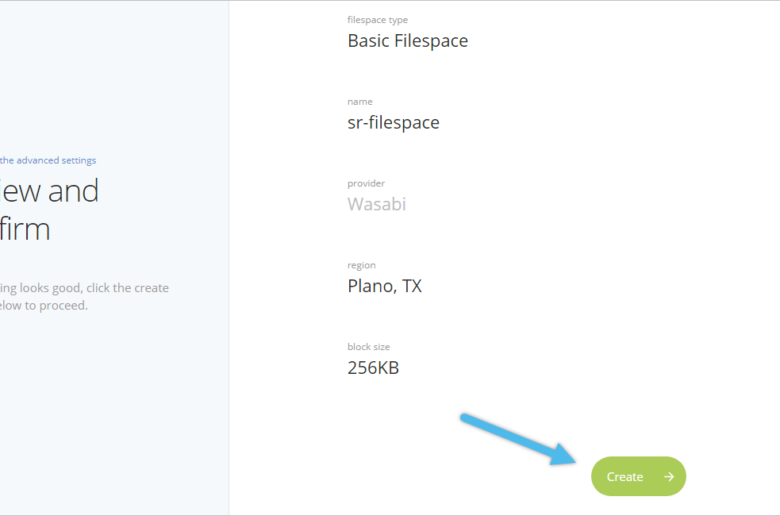This screenshot has height=516, width=780.
Task: Click the green Create button
Action: click(638, 476)
